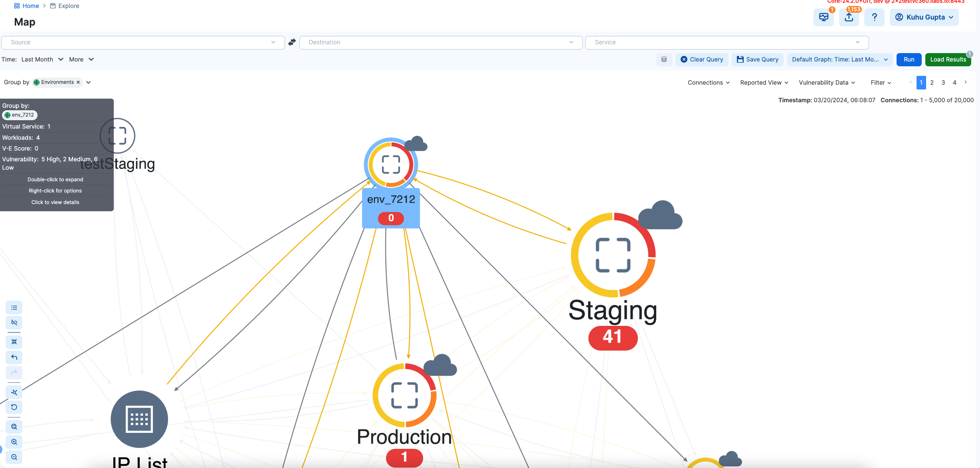
Task: Open the Filter menu
Action: 881,83
